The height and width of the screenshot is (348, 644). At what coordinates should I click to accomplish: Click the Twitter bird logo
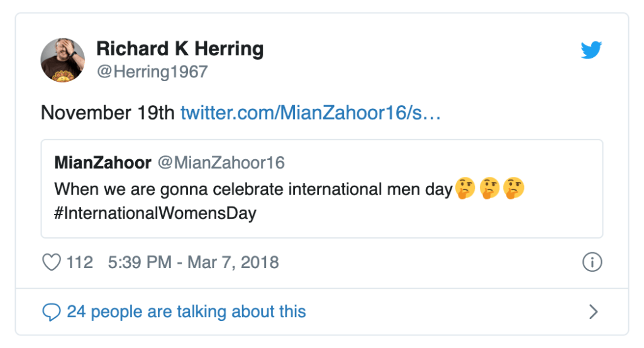[591, 50]
